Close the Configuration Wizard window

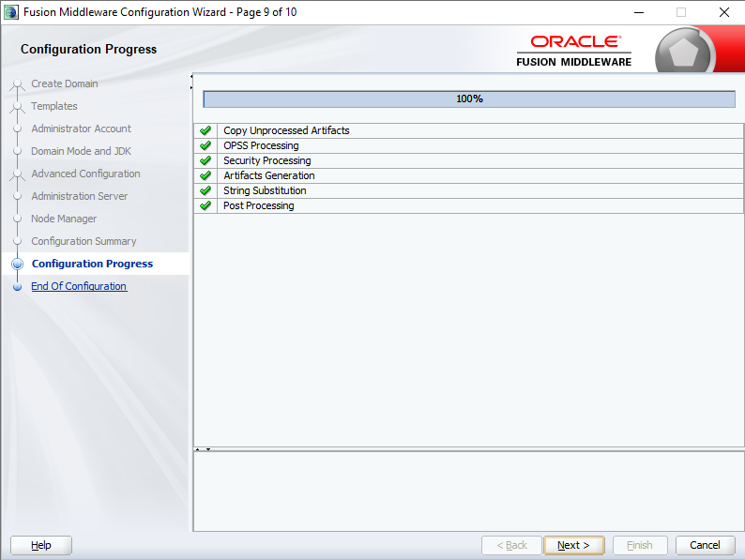[724, 12]
